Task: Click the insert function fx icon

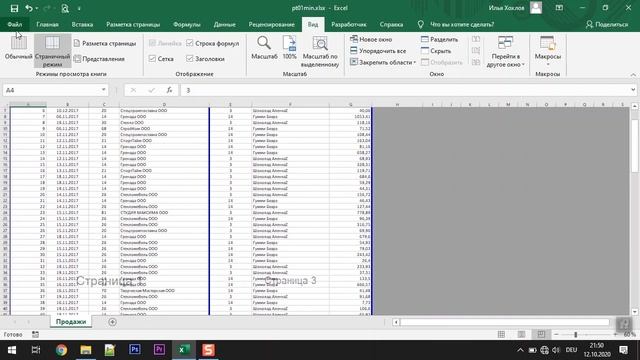Action: [x=169, y=90]
